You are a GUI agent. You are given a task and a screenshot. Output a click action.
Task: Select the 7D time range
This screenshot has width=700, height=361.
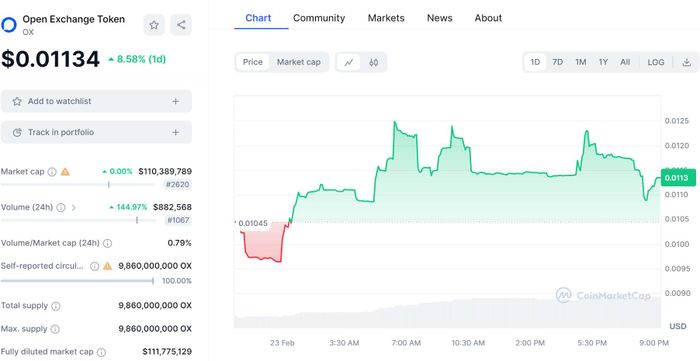pos(558,62)
